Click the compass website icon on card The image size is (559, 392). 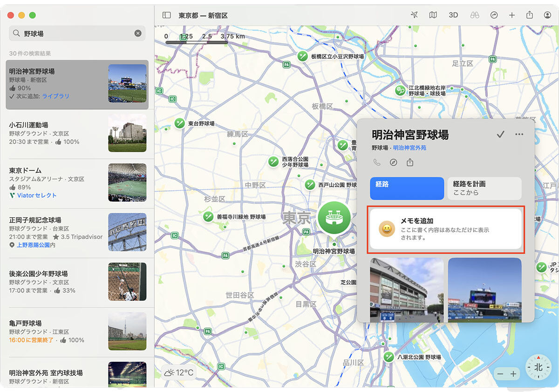click(x=394, y=162)
